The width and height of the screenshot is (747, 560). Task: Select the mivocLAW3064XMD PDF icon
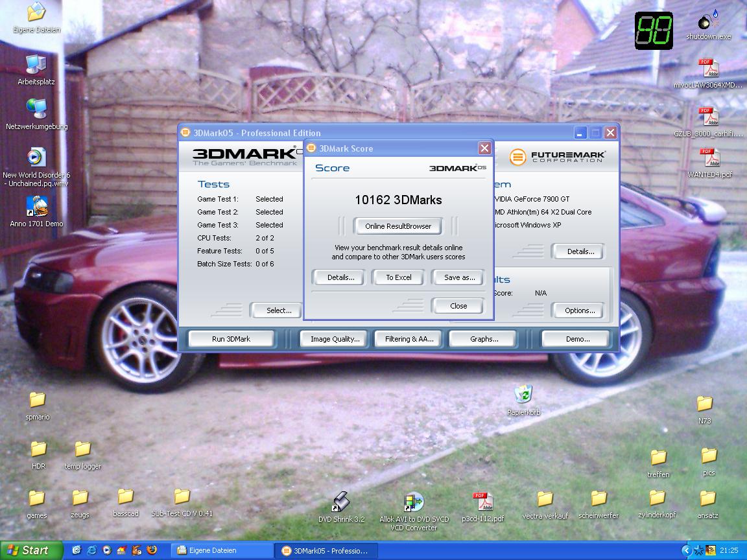point(708,73)
